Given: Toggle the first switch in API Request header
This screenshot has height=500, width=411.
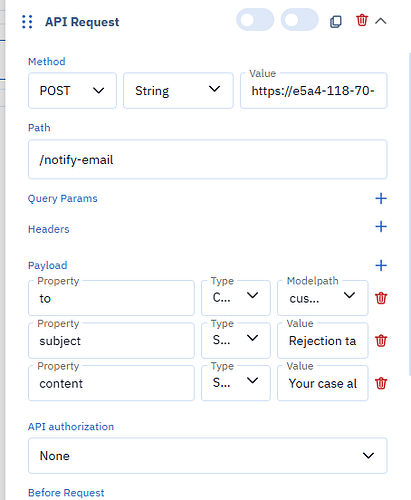Looking at the screenshot, I should tap(255, 20).
